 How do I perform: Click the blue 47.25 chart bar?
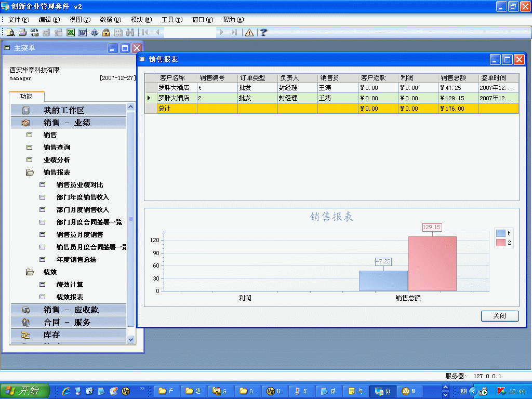(x=383, y=281)
